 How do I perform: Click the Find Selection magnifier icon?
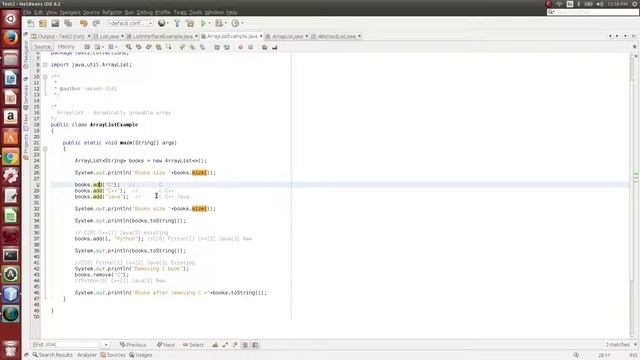(129, 47)
